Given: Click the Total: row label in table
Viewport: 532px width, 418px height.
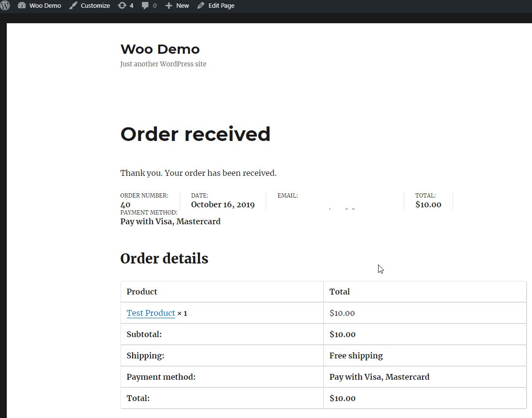Looking at the screenshot, I should coord(138,398).
